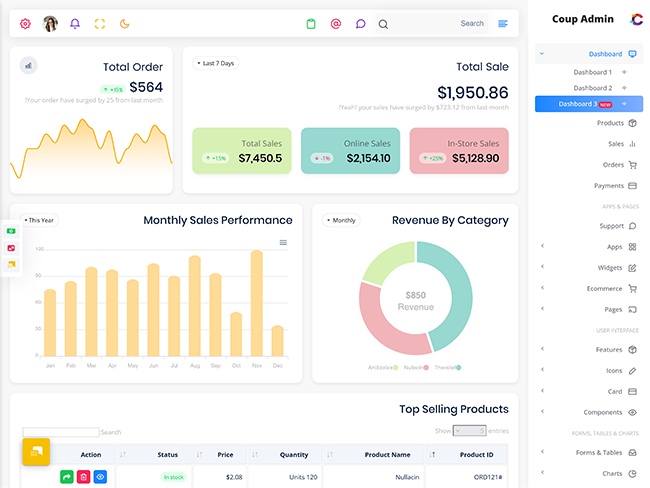This screenshot has height=488, width=650.
Task: Click the blue eye view button
Action: point(101,477)
